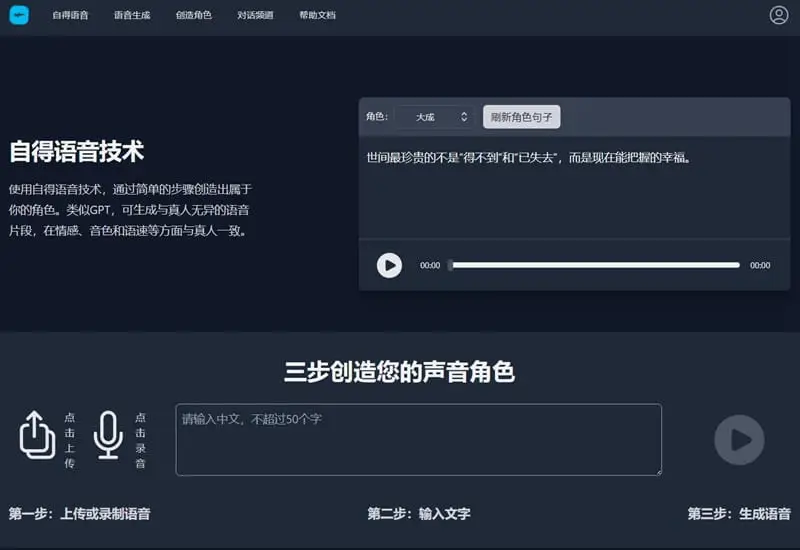The image size is (800, 550).
Task: Play the sample sentence audio
Action: click(389, 265)
